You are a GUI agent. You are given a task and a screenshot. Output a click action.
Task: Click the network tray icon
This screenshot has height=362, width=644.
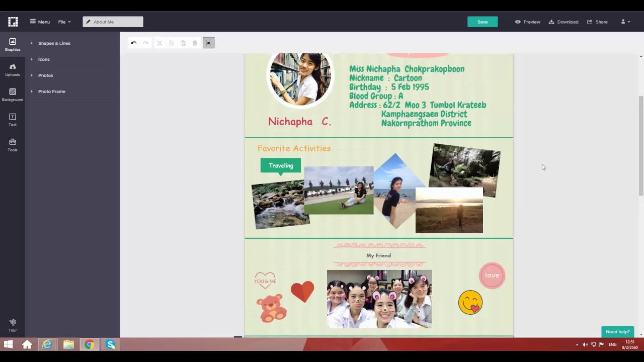pyautogui.click(x=593, y=344)
